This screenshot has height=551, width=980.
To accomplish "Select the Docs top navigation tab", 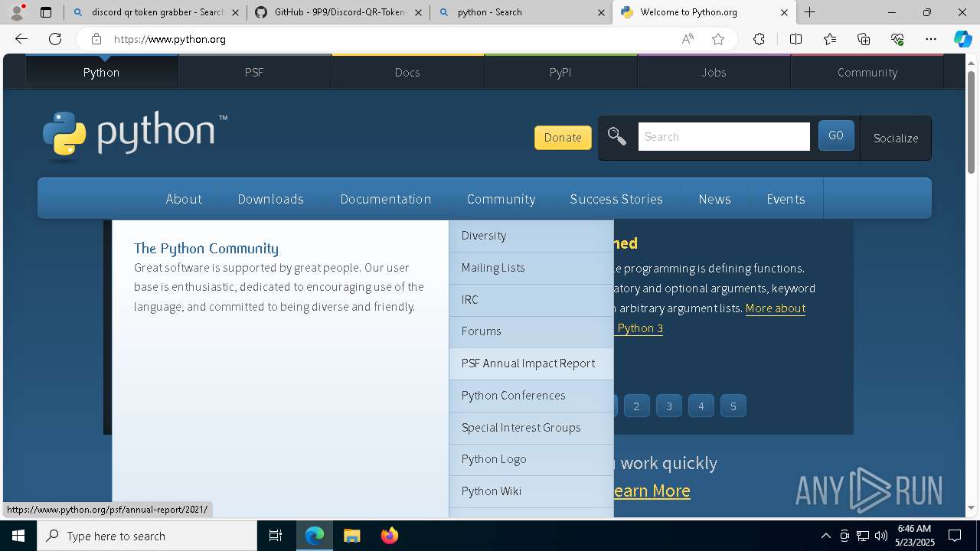I will point(407,72).
